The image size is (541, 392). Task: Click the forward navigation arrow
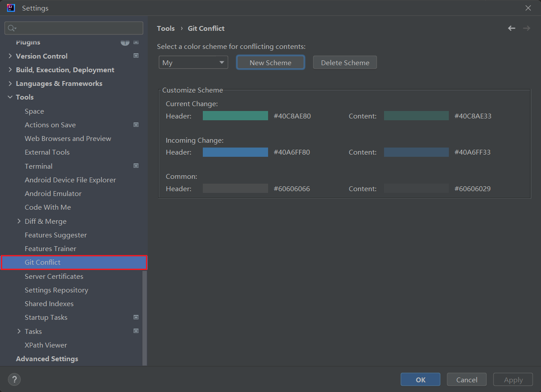point(526,28)
